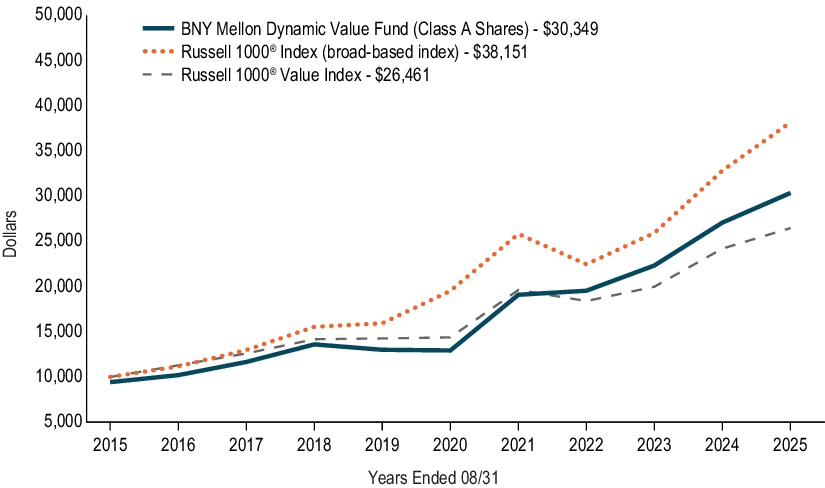The width and height of the screenshot is (825, 488).
Task: Click the gray dashed line's 2025 endpoint
Action: pos(790,228)
